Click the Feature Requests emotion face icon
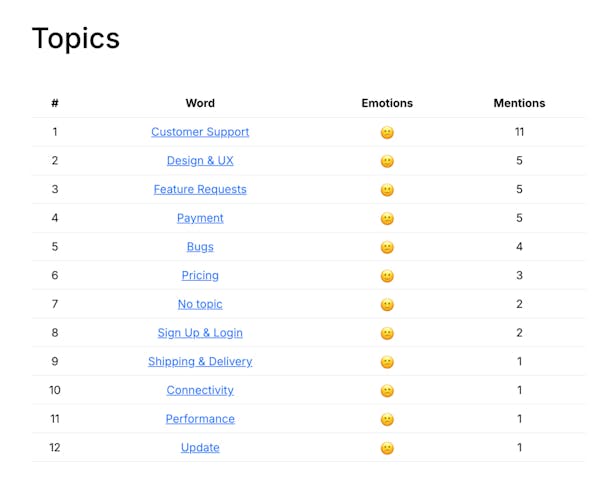The image size is (600, 488). [387, 190]
